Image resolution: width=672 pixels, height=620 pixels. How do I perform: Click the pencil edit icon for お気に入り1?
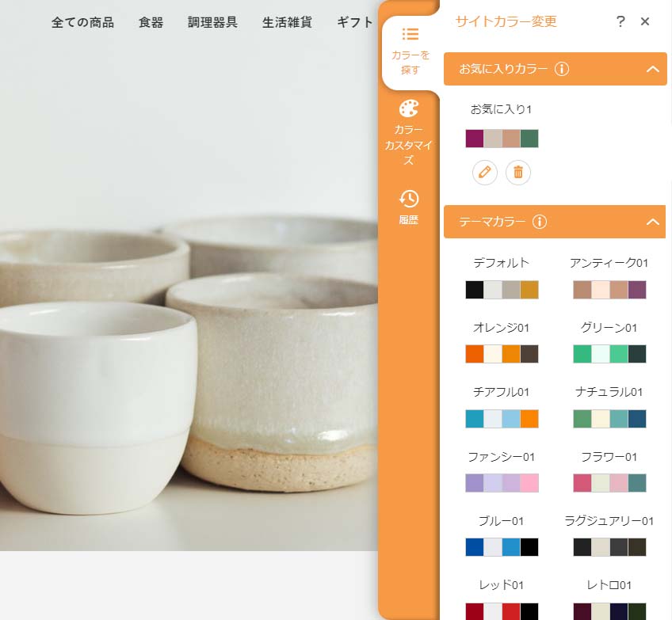(x=485, y=172)
